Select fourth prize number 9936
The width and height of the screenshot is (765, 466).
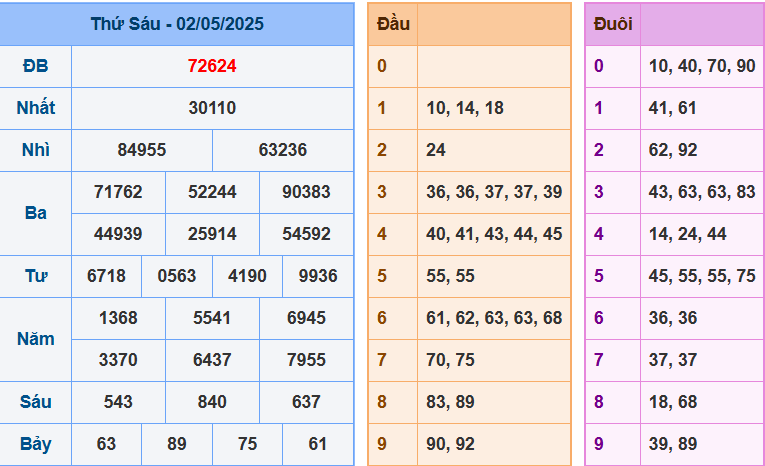coord(318,276)
